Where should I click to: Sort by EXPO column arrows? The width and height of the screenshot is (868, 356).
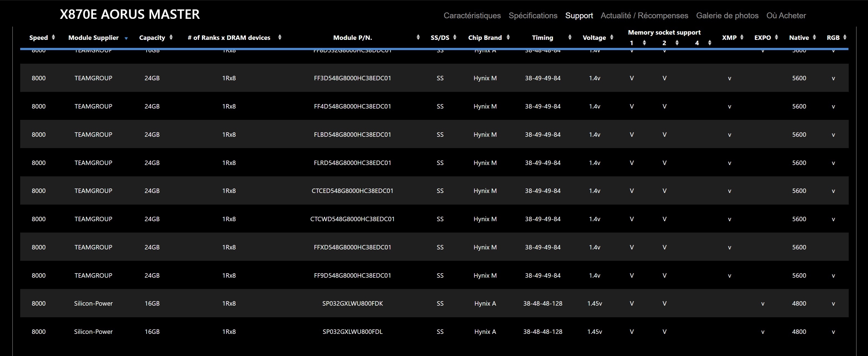click(776, 37)
